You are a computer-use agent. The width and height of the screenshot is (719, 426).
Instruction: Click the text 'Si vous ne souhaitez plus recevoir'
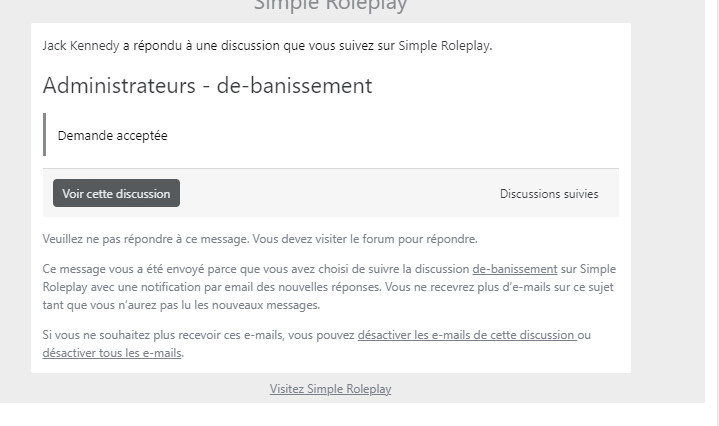(316, 343)
